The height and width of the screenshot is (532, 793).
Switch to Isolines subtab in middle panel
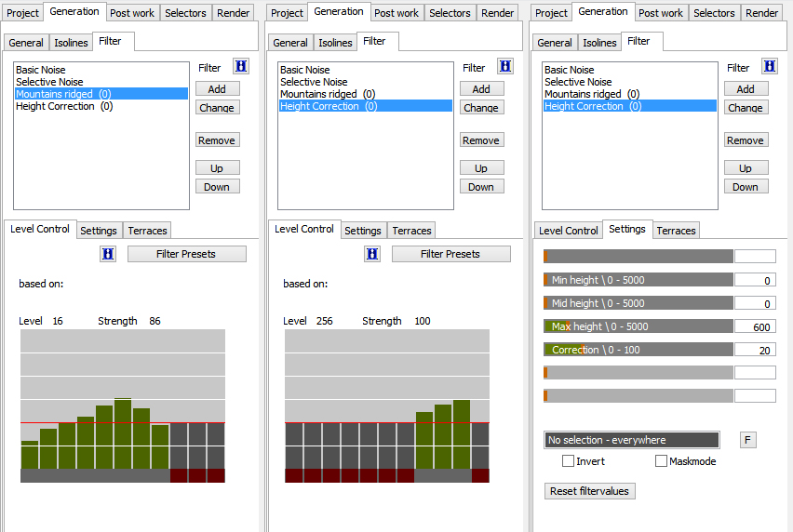tap(335, 43)
